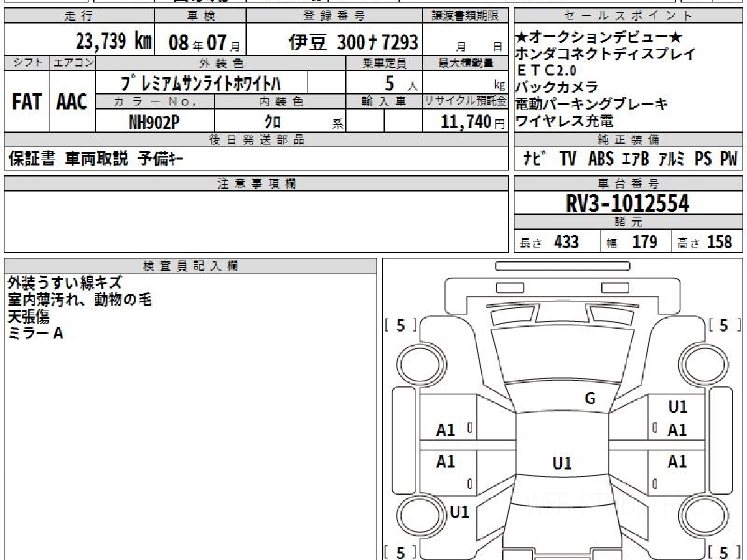
Task: Click the 検査員記入欄 header
Action: 190,266
